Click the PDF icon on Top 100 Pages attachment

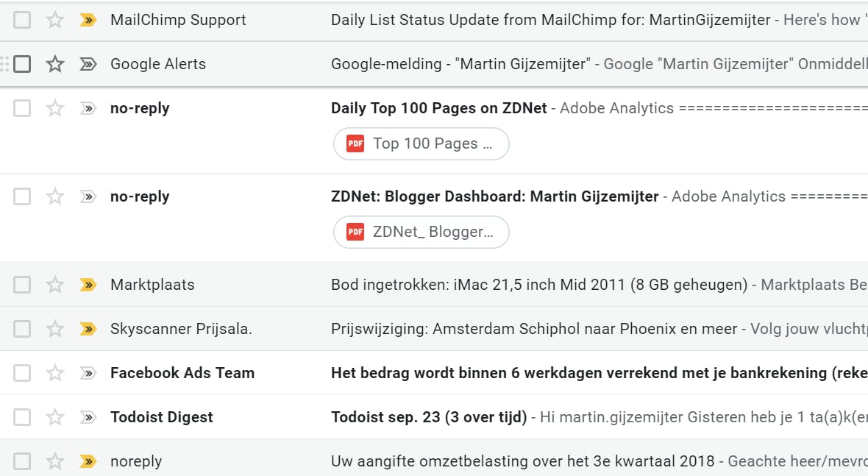(355, 143)
